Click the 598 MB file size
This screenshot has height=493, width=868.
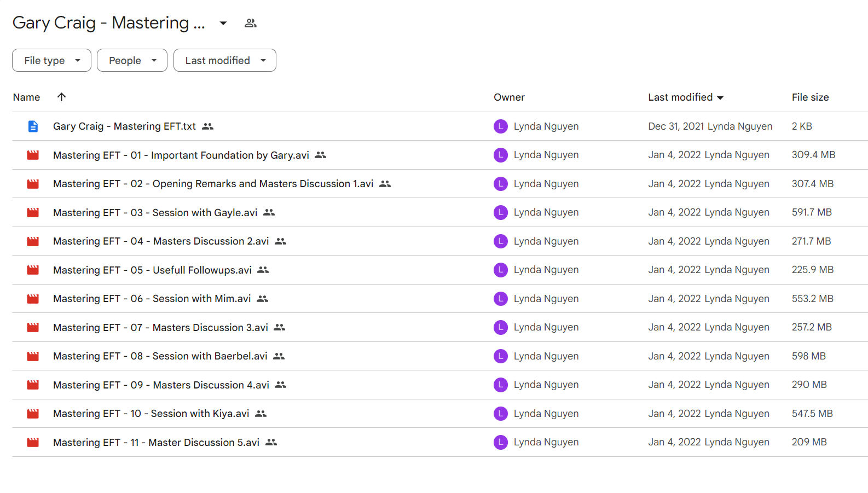tap(809, 356)
